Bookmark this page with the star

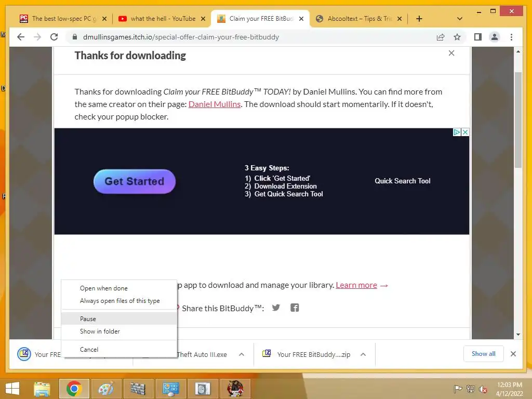pos(457,37)
